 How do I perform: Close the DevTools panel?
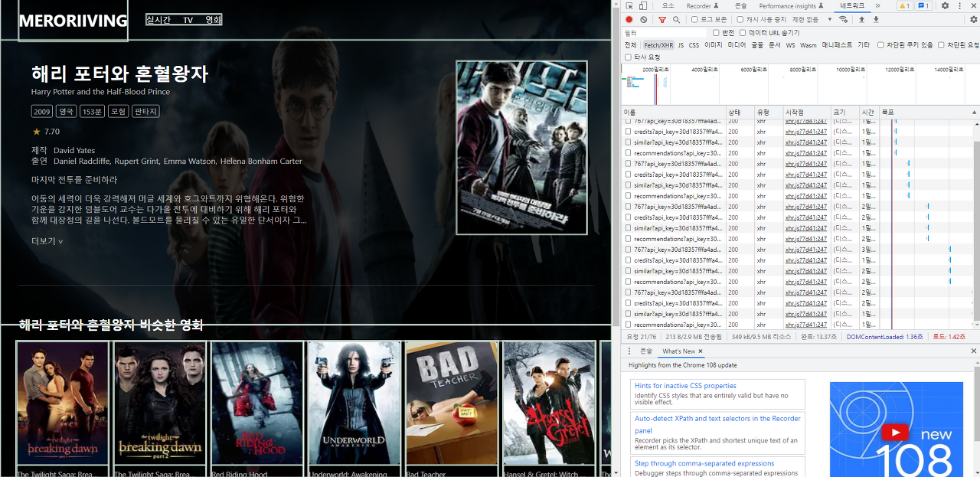(973, 6)
